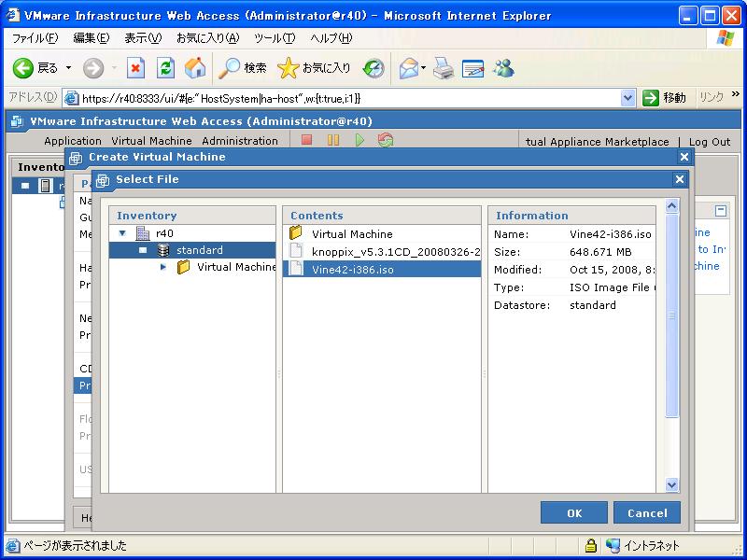Open the ファイル(F) menu

pyautogui.click(x=35, y=38)
